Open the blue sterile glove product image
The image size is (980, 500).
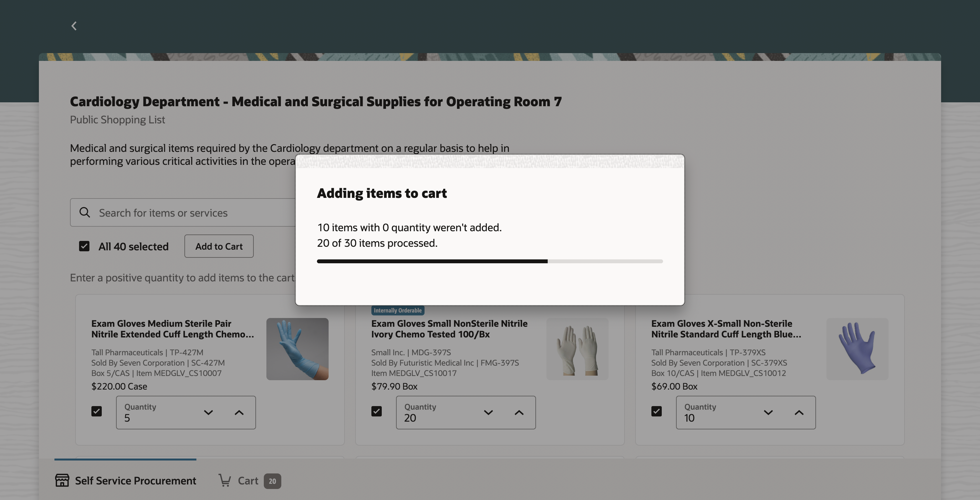click(297, 349)
